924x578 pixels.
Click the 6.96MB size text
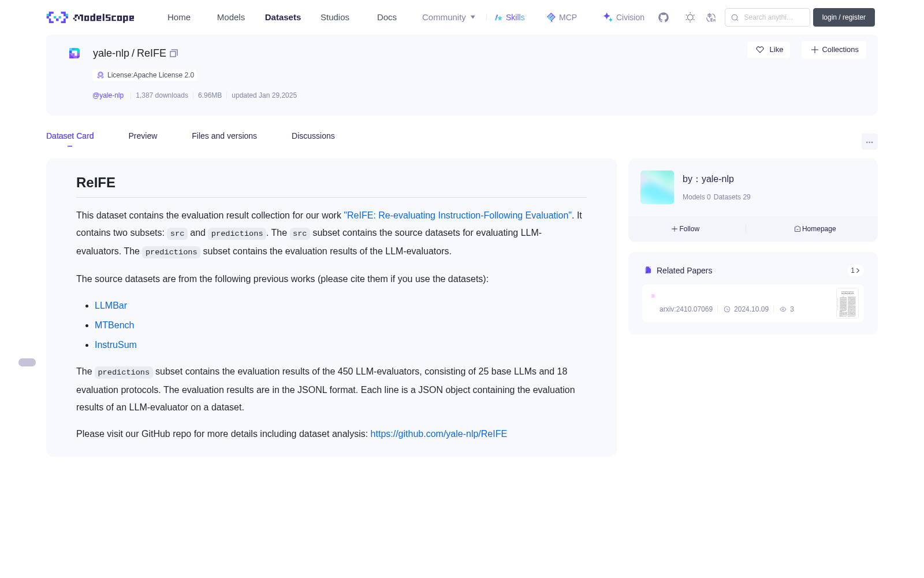pyautogui.click(x=210, y=95)
